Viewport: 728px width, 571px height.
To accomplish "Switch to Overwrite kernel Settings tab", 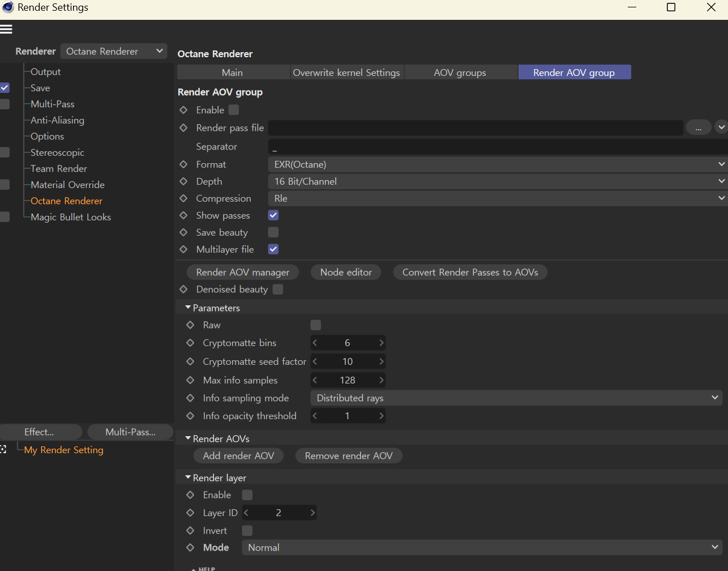I will 346,73.
